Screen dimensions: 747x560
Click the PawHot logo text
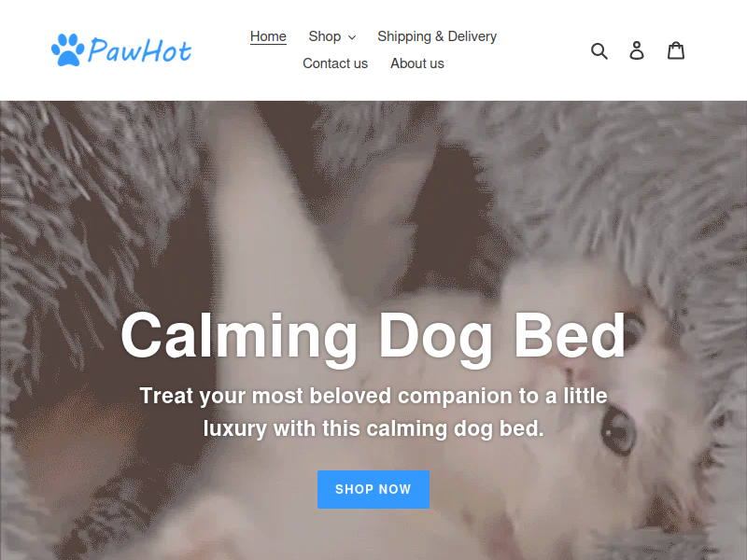139,50
